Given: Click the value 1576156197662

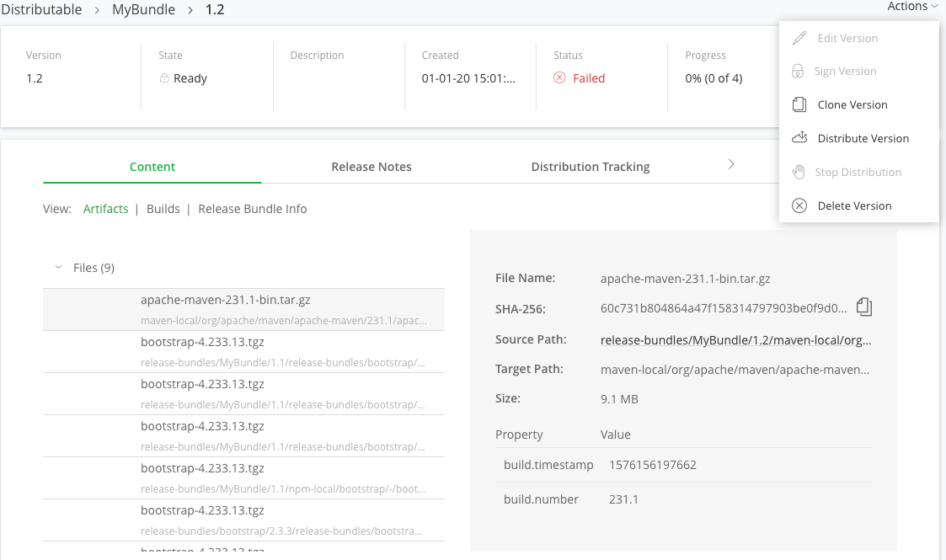Looking at the screenshot, I should point(653,465).
